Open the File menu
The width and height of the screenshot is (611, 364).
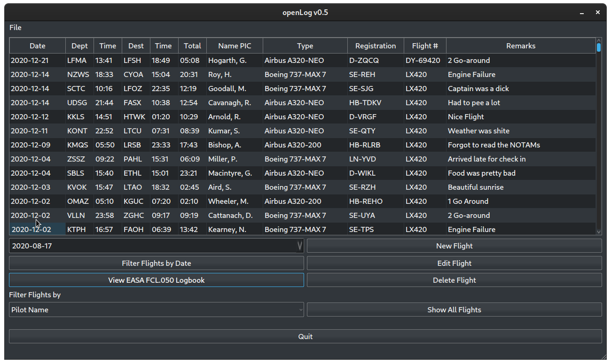click(x=16, y=28)
